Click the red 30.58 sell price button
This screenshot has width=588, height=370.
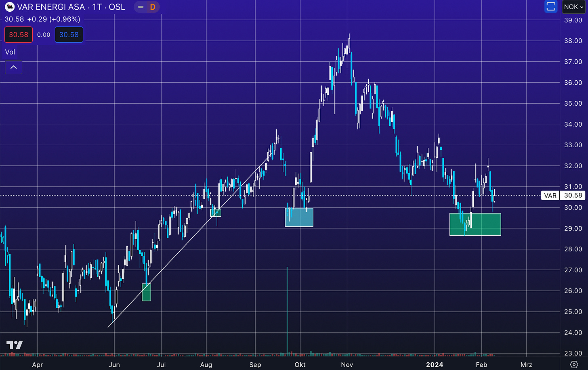[x=19, y=35]
